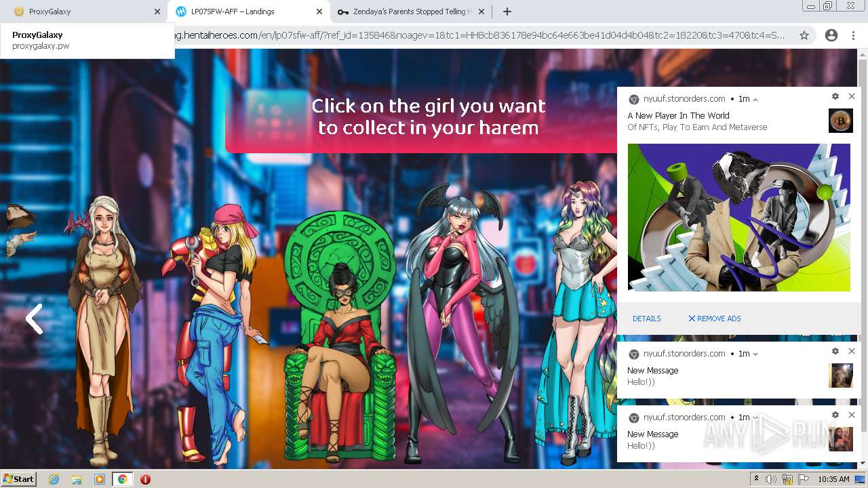Click the Chrome taskbar icon
This screenshot has width=868, height=488.
(123, 479)
